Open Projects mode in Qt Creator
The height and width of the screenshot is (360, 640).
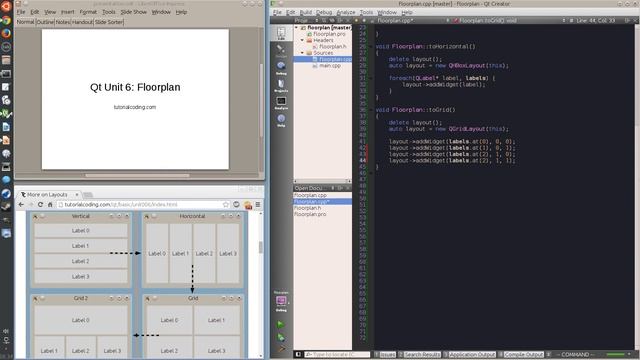point(281,86)
